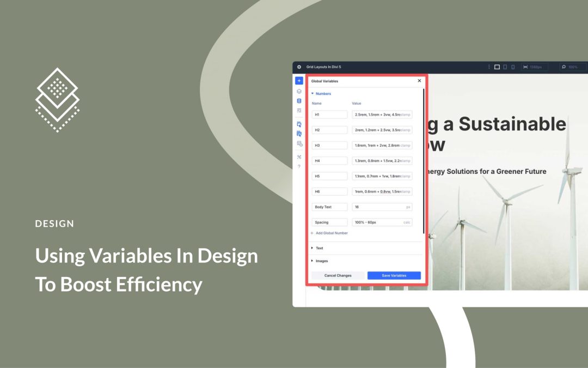The image size is (588, 368).
Task: Click the H4 name field
Action: point(329,161)
